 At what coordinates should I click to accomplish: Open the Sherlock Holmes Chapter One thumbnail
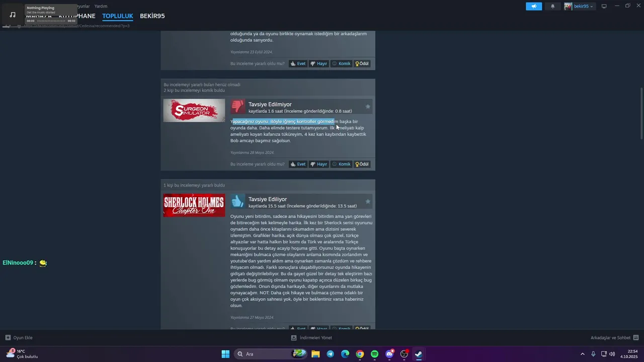pyautogui.click(x=194, y=205)
